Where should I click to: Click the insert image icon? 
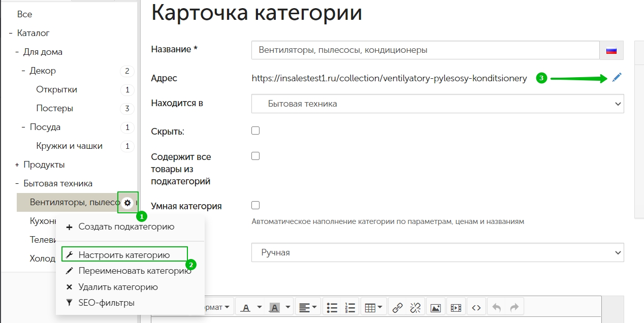coord(435,307)
